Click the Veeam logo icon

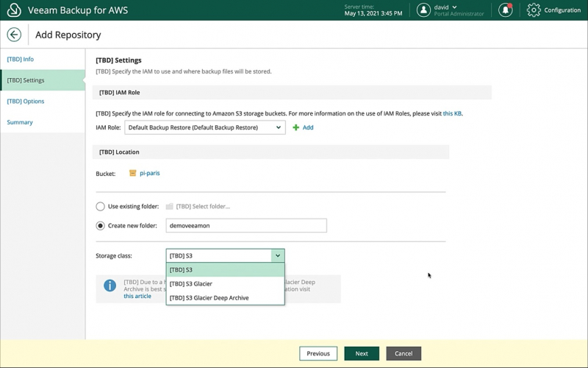point(14,10)
